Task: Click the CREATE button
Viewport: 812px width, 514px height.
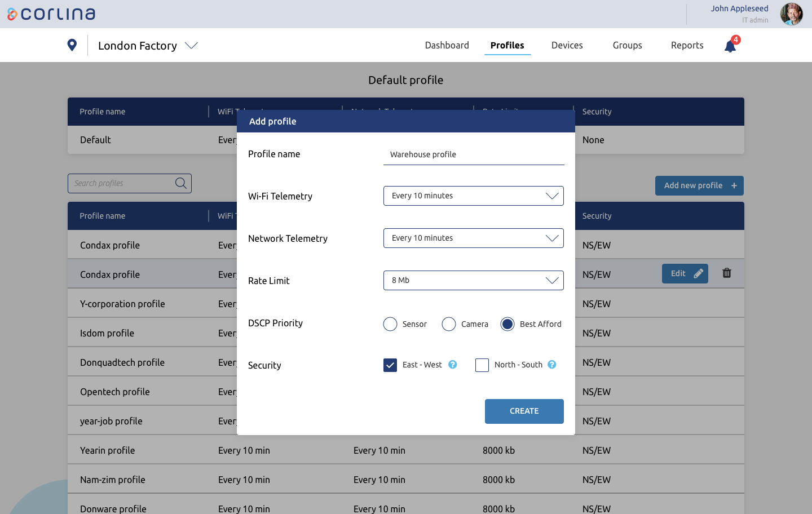Action: coord(524,411)
